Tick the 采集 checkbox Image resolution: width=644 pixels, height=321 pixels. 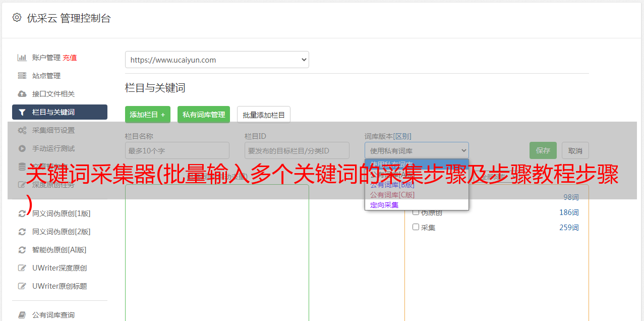tap(416, 227)
